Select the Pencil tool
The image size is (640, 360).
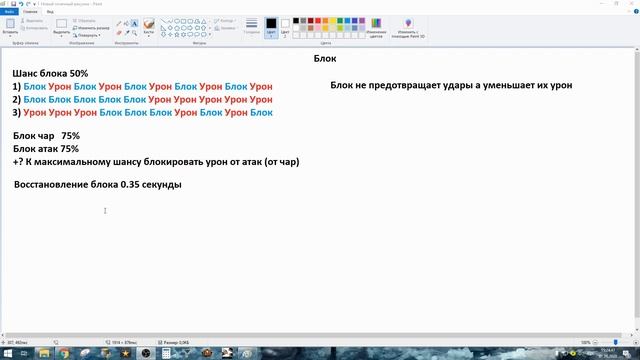[x=119, y=24]
